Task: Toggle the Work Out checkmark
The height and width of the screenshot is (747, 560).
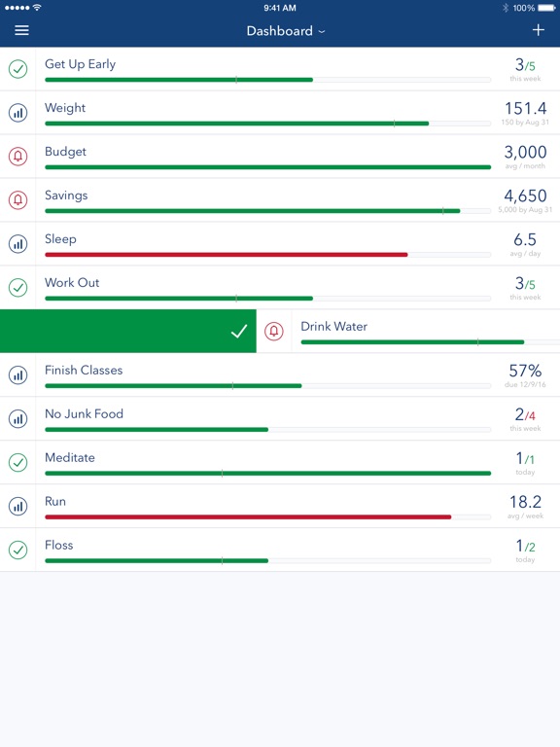Action: (18, 288)
